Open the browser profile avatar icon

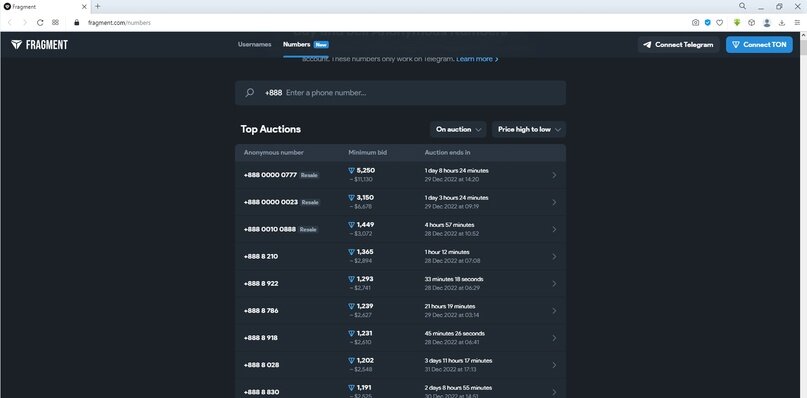767,23
